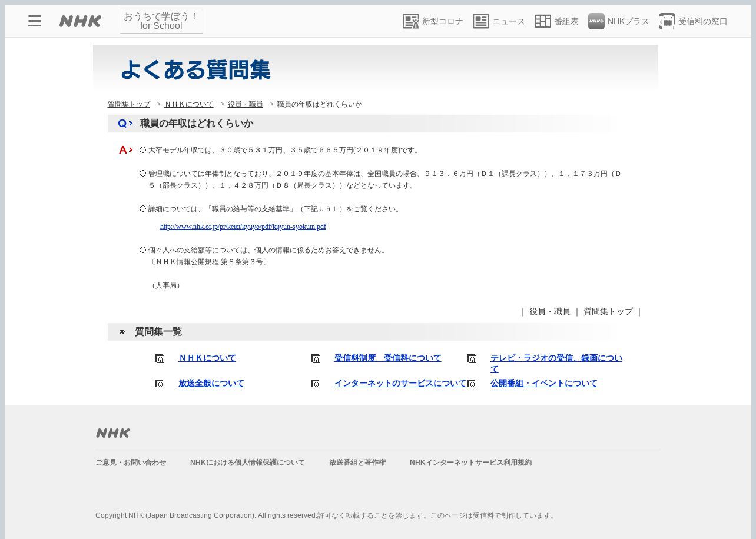Image resolution: width=756 pixels, height=539 pixels.
Task: Click the icon next to 公開番組・イベントについて
Action: (x=472, y=384)
